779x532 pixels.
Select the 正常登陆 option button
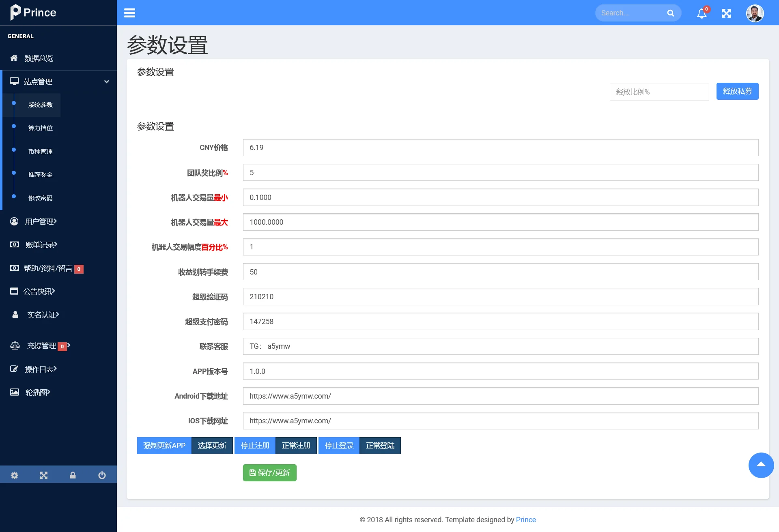[x=380, y=446]
